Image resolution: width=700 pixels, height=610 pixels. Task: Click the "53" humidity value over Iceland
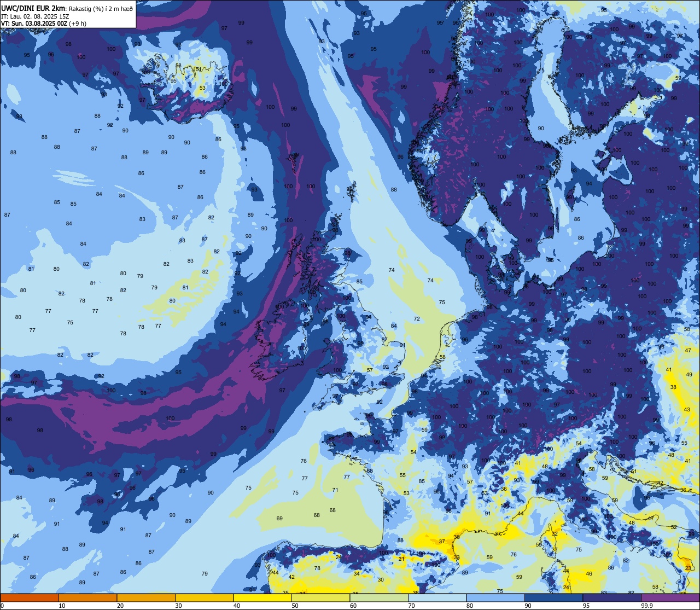202,88
